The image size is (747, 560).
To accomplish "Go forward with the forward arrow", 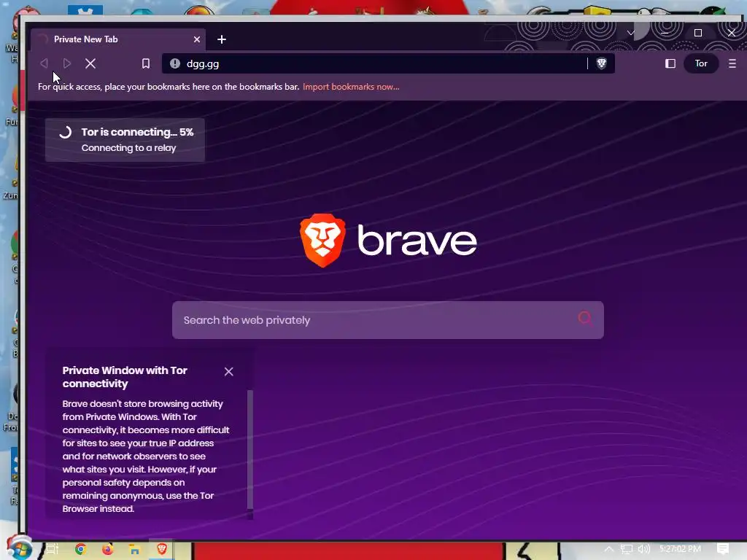I will (x=66, y=63).
